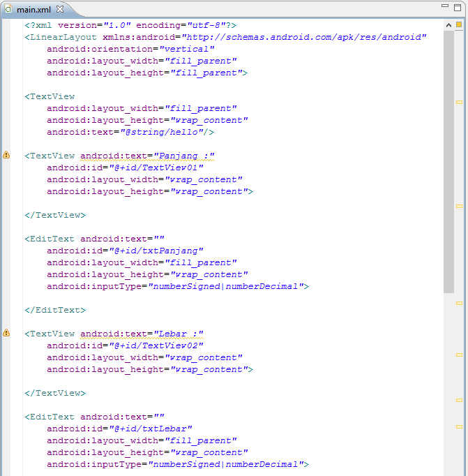
Task: Click the </TextView> tag after TextView02 block
Action: pyautogui.click(x=55, y=393)
